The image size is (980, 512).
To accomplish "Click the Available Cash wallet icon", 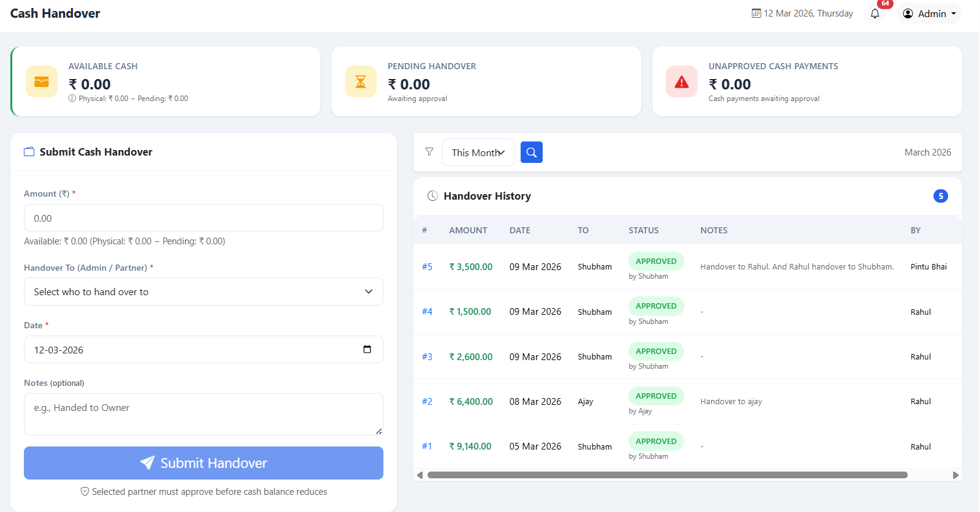I will (x=42, y=81).
